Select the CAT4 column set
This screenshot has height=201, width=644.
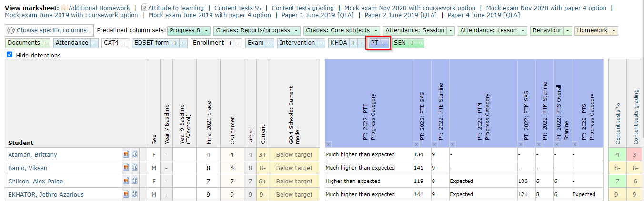tap(111, 43)
